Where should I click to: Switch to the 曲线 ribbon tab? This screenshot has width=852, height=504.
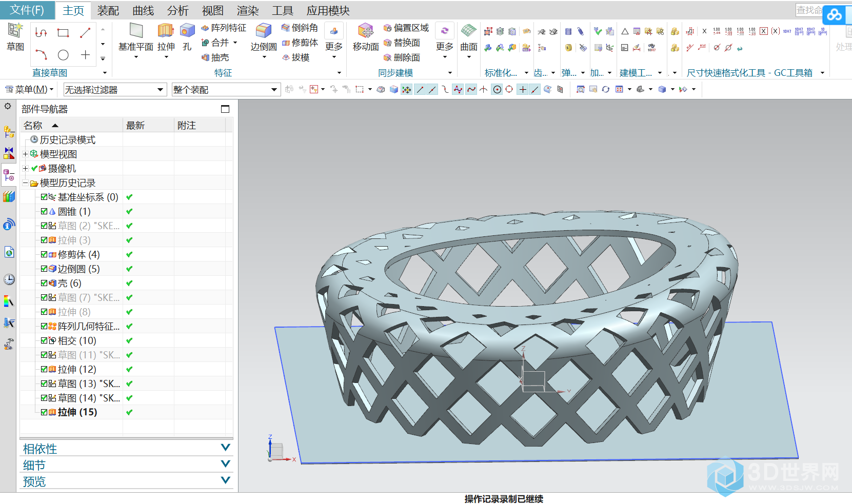tap(143, 10)
